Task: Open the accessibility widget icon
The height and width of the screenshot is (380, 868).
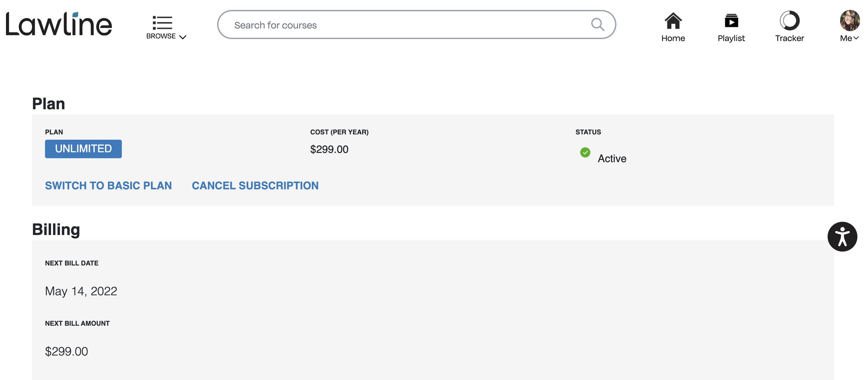Action: [842, 236]
